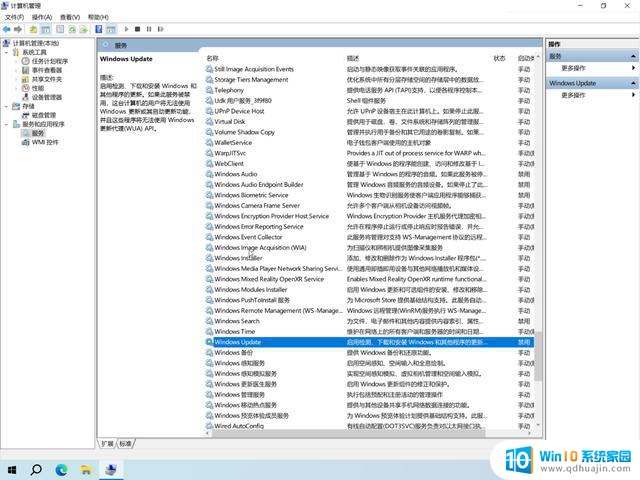The height and width of the screenshot is (480, 640).
Task: Select the WalletService row
Action: coord(369,142)
